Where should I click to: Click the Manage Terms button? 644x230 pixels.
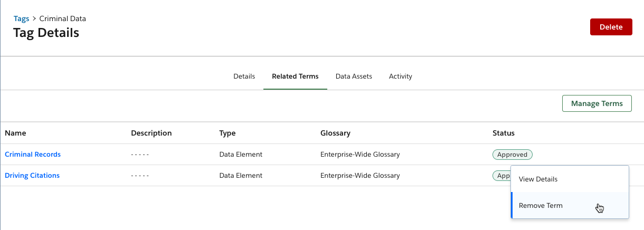click(x=597, y=103)
